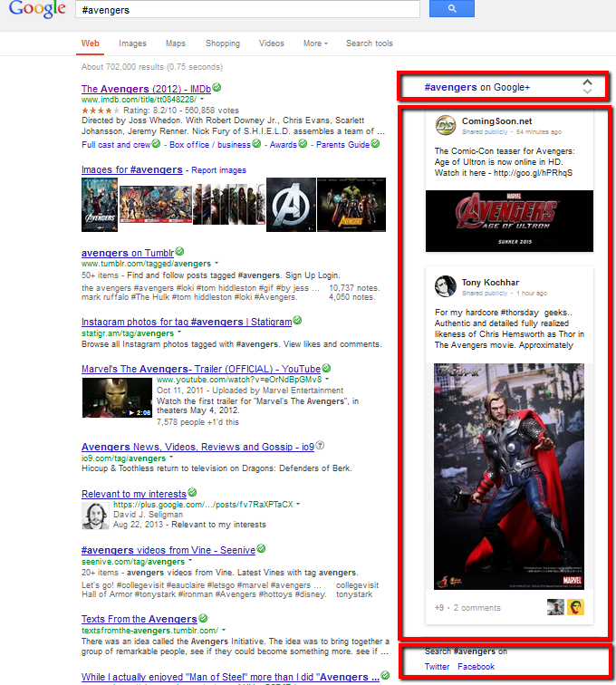Screen dimensions: 616x685
Task: Click first commenter avatar on Thor post
Action: pyautogui.click(x=555, y=607)
